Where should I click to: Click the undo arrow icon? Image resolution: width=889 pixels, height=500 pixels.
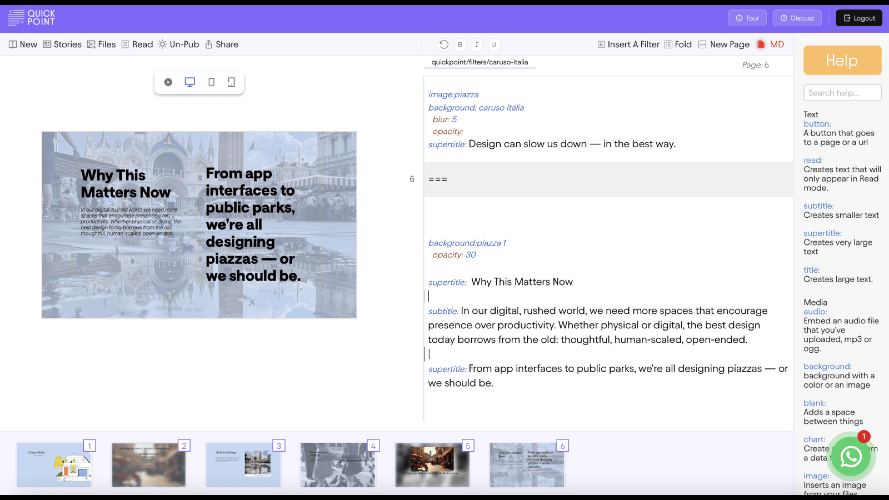[444, 45]
